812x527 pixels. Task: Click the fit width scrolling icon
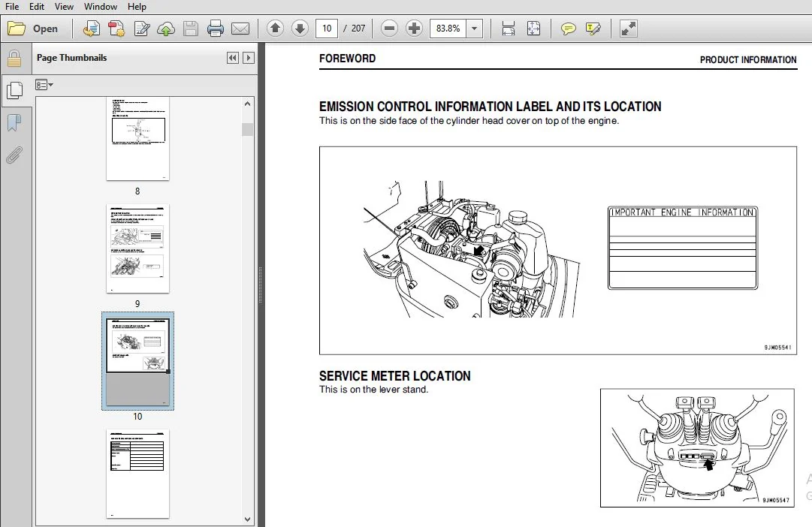[x=509, y=29]
